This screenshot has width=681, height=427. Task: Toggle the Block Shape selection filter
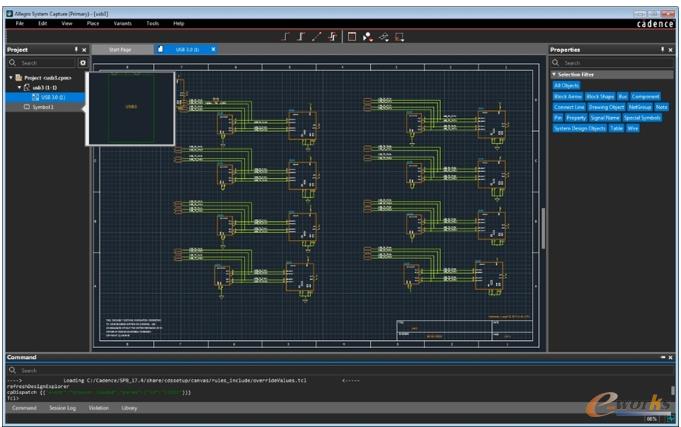click(600, 96)
